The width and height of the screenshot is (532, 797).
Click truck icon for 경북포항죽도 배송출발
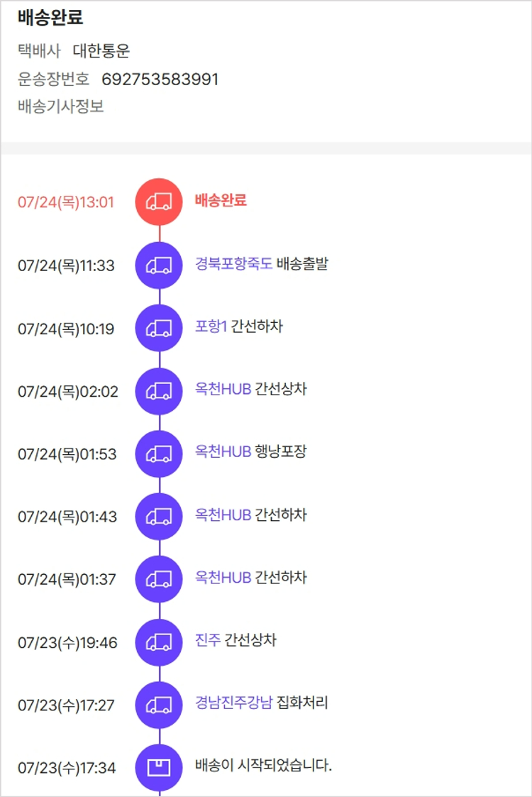(159, 265)
